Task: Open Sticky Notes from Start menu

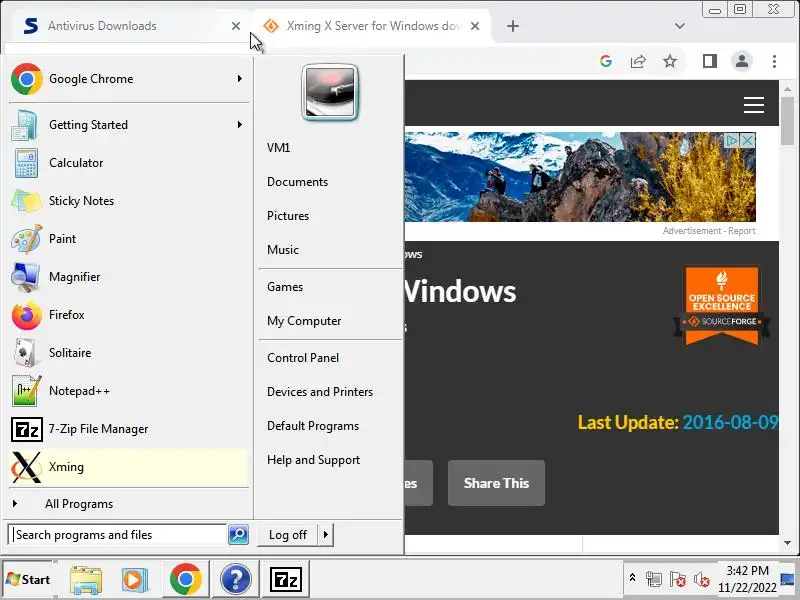Action: point(128,201)
